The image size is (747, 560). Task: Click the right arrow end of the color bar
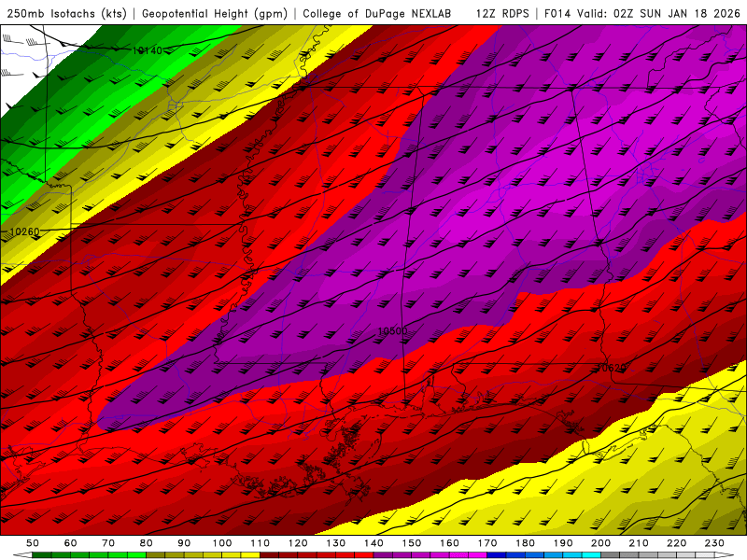725,555
